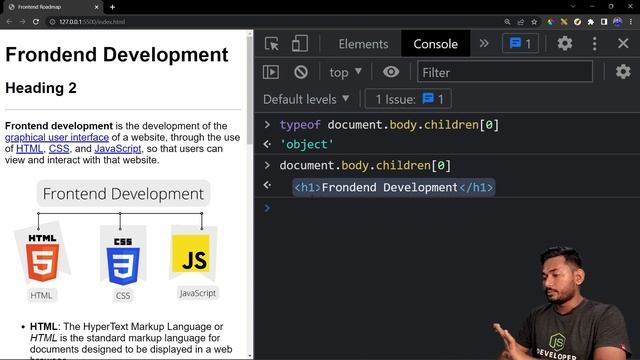Click the page scrollbar thumb
Screen dimensions: 640x360
[249, 90]
